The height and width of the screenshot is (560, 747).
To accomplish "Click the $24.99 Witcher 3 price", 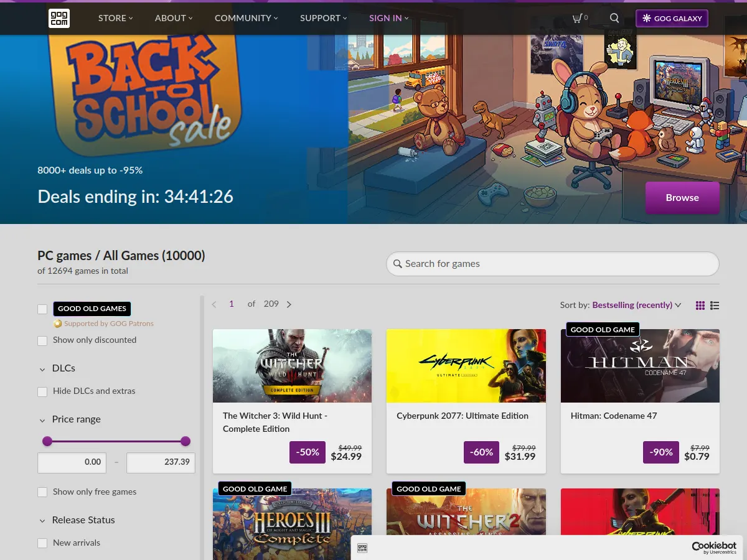I will pos(346,457).
